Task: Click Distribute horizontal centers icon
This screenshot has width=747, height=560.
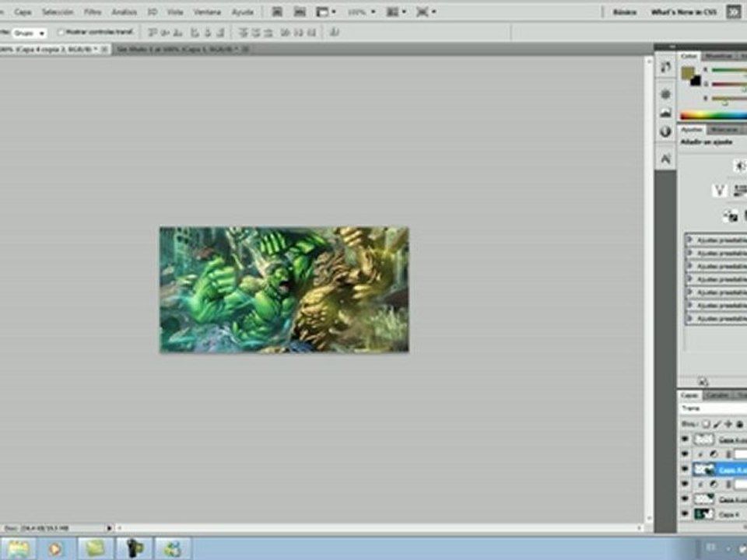Action: coord(298,33)
